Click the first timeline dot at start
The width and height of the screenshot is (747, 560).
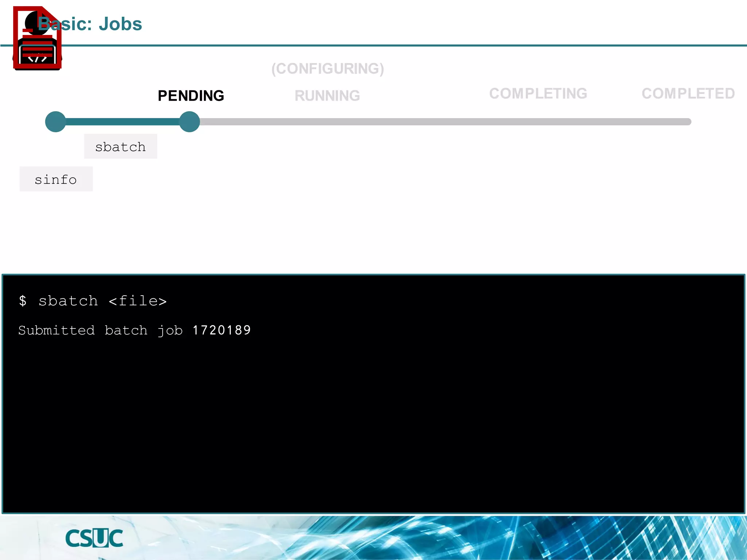[x=55, y=122]
